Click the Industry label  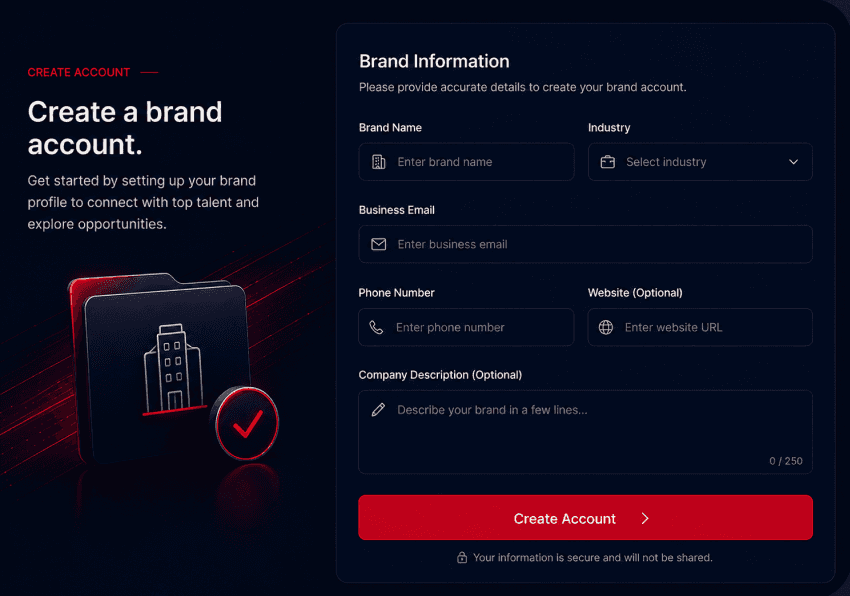(609, 127)
